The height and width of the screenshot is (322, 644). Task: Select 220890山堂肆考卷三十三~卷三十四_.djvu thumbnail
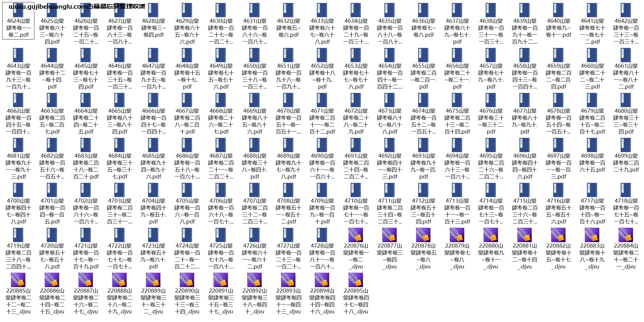pos(187,280)
